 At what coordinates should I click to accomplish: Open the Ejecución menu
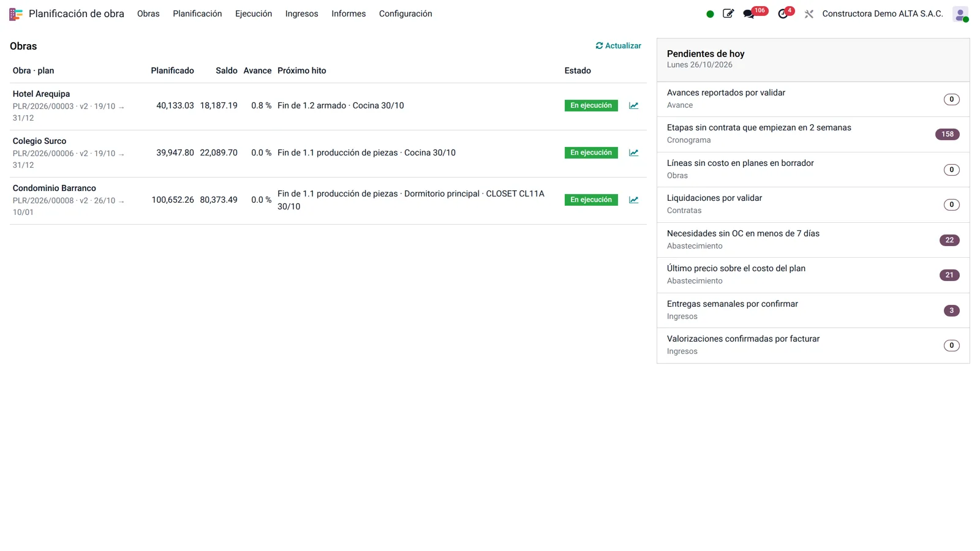[x=254, y=14]
